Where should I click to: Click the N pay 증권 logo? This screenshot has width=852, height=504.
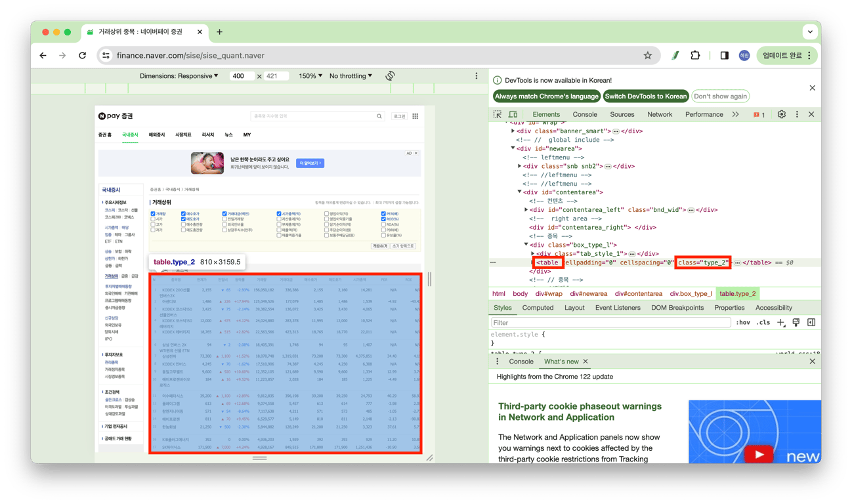[x=116, y=116]
